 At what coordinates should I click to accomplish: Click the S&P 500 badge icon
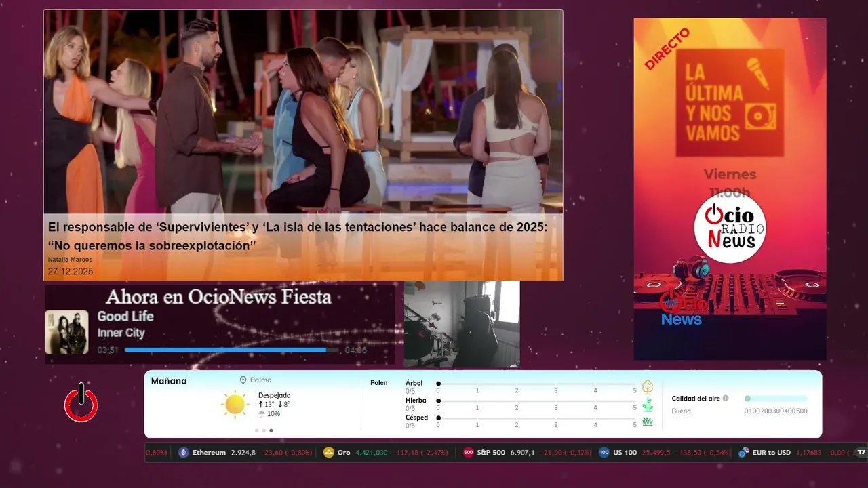[x=469, y=453]
